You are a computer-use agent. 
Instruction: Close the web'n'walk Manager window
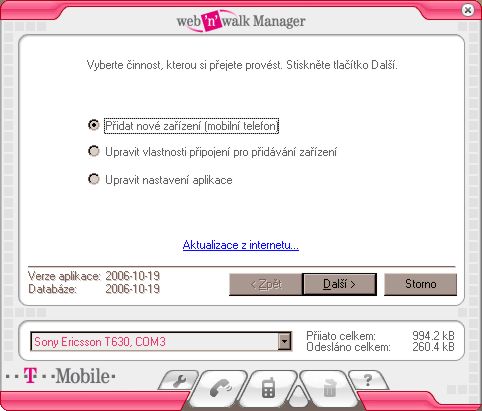tap(468, 10)
